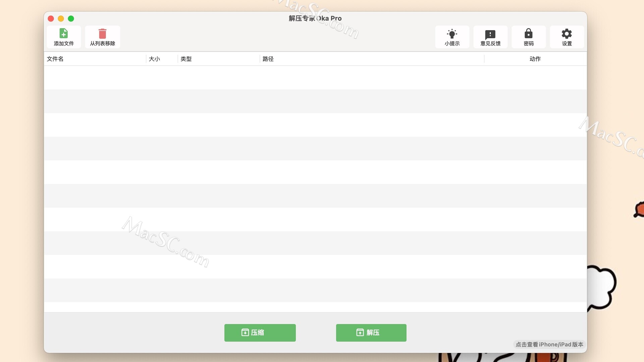Screen dimensions: 644x362
Task: Close the 解压专家 window with red button
Action: pos(51,18)
